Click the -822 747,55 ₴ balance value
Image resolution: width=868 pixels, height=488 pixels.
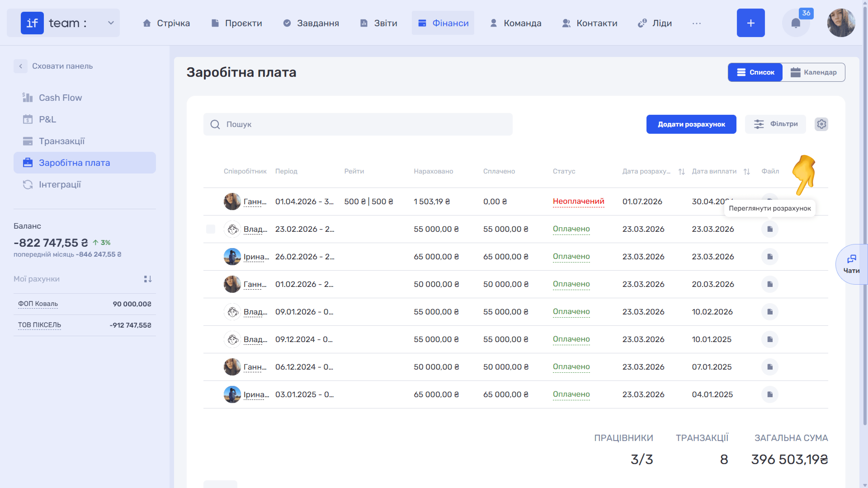pyautogui.click(x=51, y=242)
